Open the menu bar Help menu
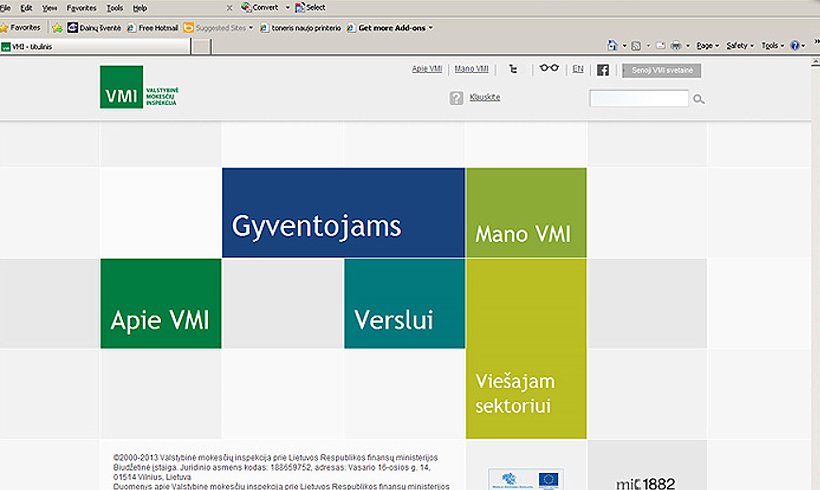820x490 pixels. (x=140, y=8)
